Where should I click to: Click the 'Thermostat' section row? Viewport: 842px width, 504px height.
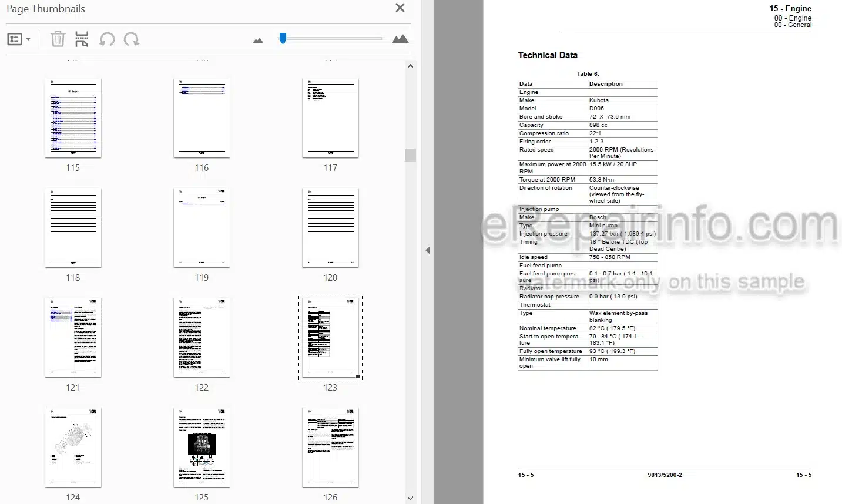coord(588,305)
